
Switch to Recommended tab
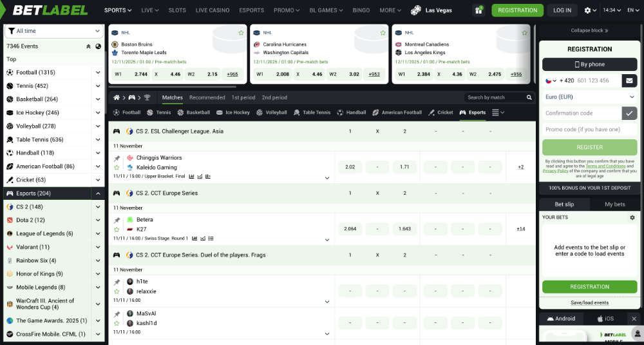click(x=207, y=97)
